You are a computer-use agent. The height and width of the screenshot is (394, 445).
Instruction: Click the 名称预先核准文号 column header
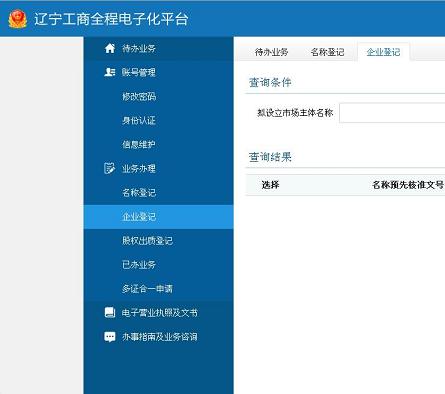coord(408,185)
